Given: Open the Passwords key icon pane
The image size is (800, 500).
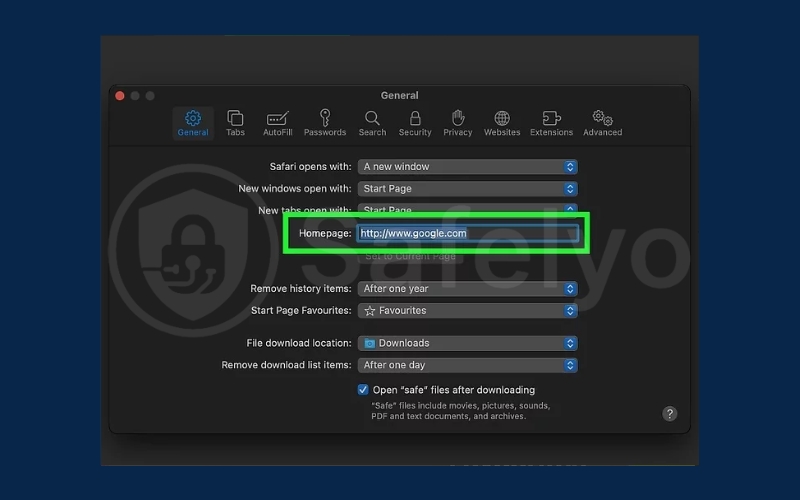Looking at the screenshot, I should [325, 123].
